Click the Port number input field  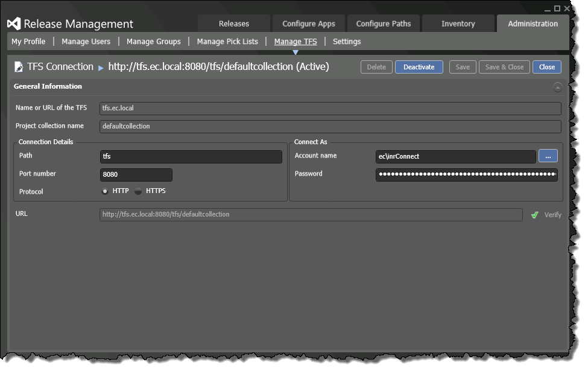(x=136, y=175)
